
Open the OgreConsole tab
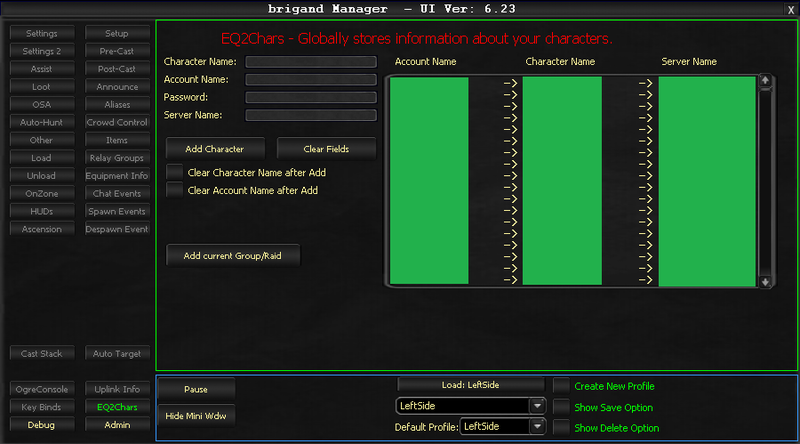[x=42, y=389]
